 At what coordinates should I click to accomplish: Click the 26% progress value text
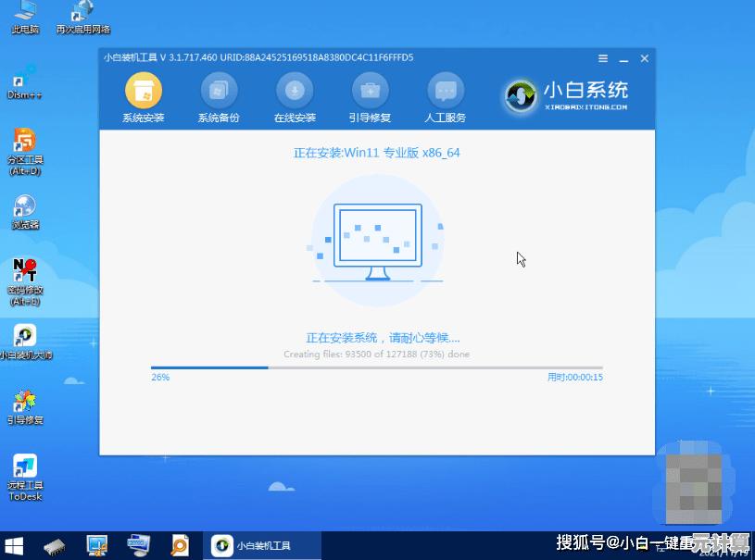point(160,377)
